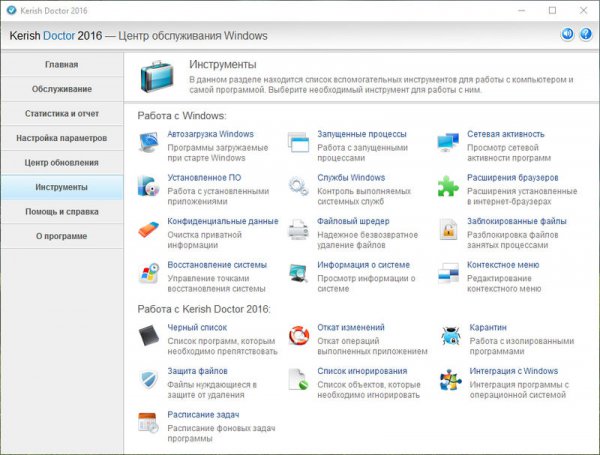Click the description 'Работа с изолированными программами'
The height and width of the screenshot is (455, 600).
(x=522, y=346)
